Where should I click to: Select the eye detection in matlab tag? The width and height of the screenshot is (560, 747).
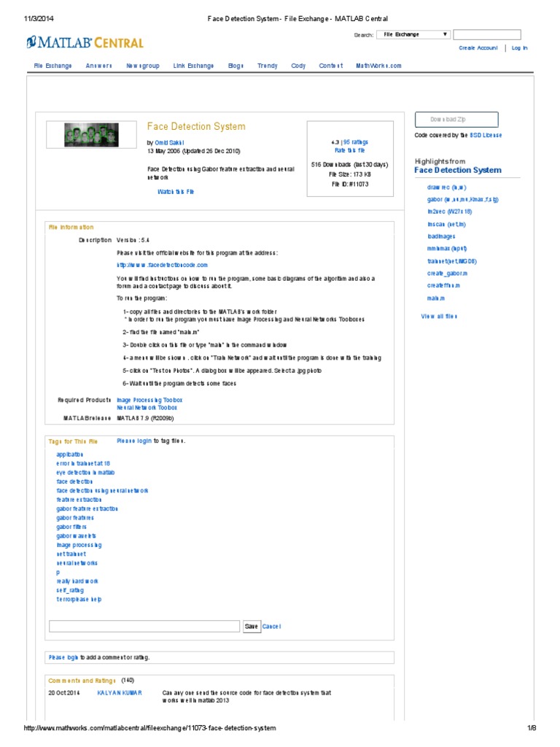point(85,473)
